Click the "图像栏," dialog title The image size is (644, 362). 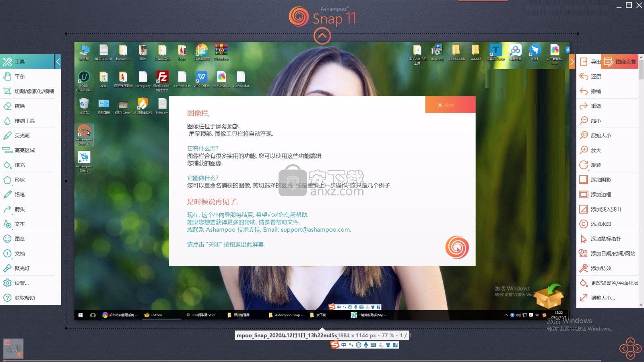coord(198,113)
